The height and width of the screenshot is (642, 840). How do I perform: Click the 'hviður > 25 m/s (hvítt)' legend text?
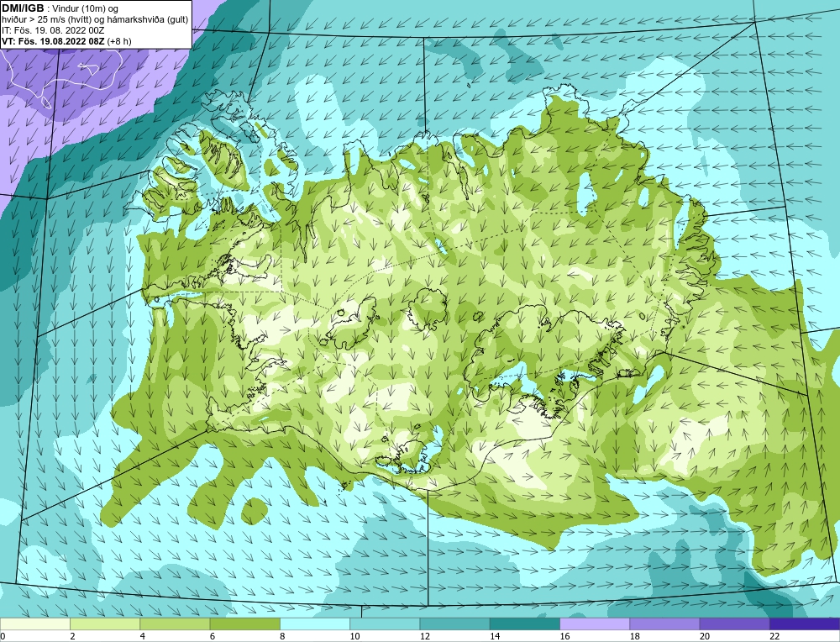pos(44,20)
